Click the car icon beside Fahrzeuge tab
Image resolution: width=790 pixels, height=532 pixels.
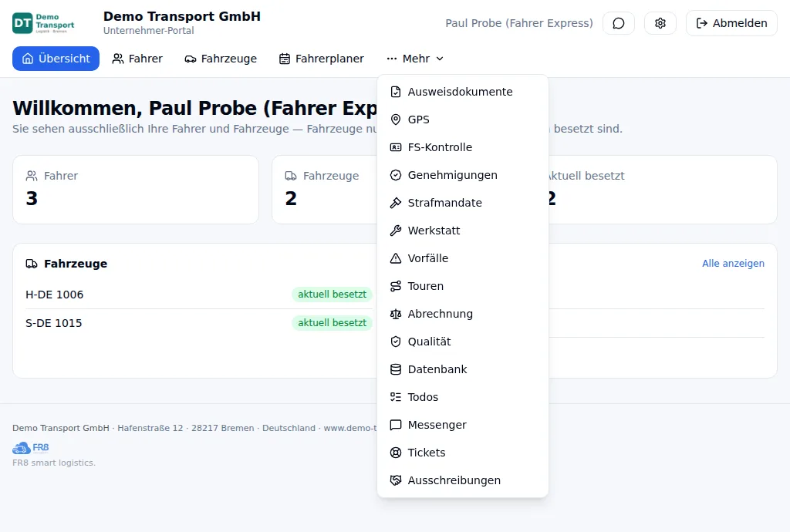tap(191, 59)
